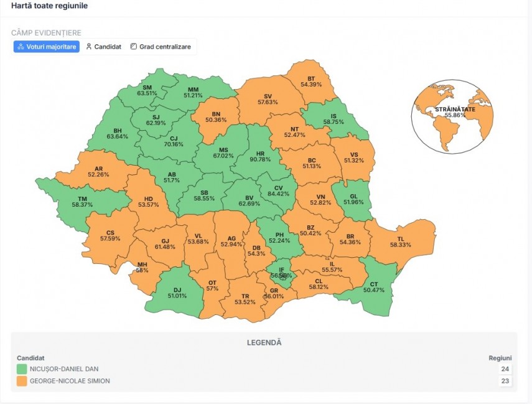Image resolution: width=532 pixels, height=404 pixels.
Task: Click the person icon beside Candidat
Action: pyautogui.click(x=89, y=47)
